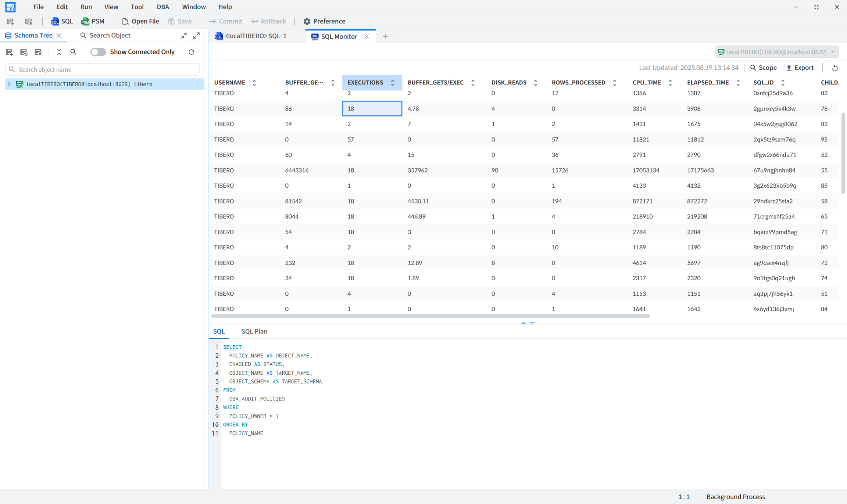Click the Scope button
Screen dimensions: 847x504
click(x=763, y=68)
